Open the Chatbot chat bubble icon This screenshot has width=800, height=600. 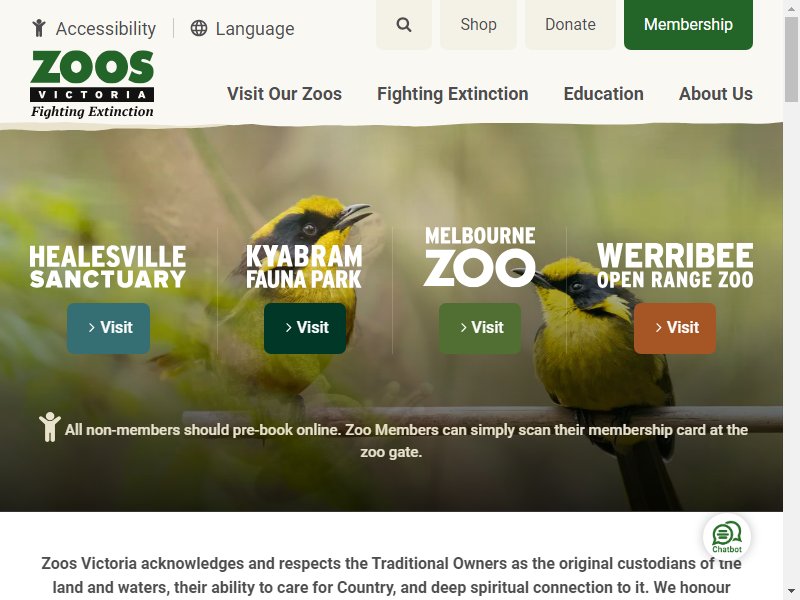(x=727, y=537)
